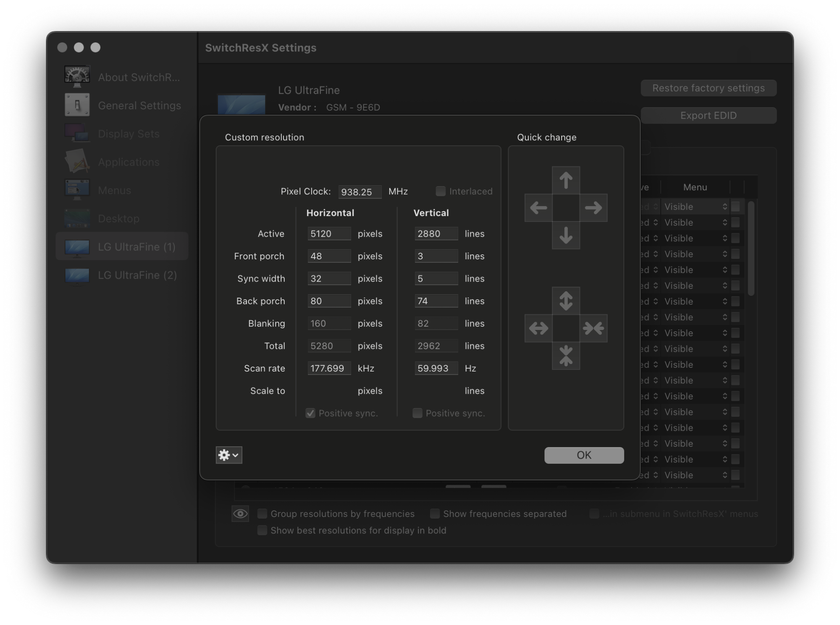Click Horizontal Front porch field
840x625 pixels.
[x=329, y=256]
